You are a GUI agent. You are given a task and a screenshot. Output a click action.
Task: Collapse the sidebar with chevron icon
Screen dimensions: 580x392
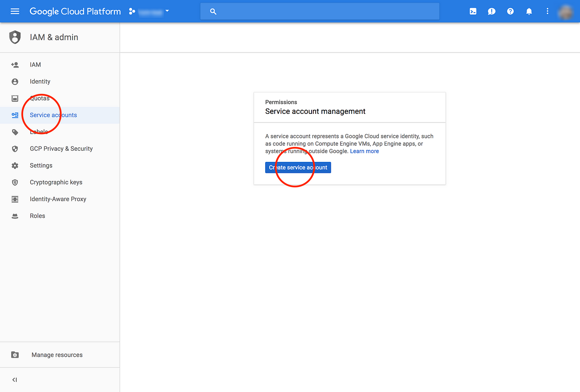(15, 380)
